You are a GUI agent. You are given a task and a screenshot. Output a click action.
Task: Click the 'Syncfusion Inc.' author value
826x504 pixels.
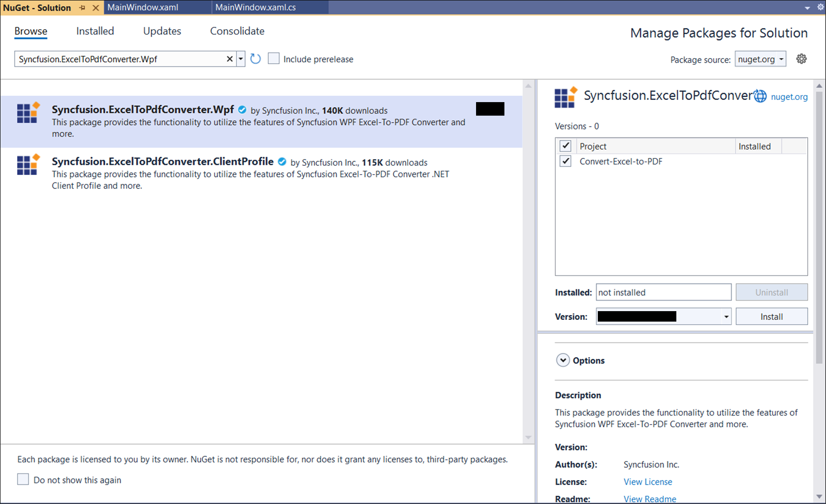[x=651, y=464]
